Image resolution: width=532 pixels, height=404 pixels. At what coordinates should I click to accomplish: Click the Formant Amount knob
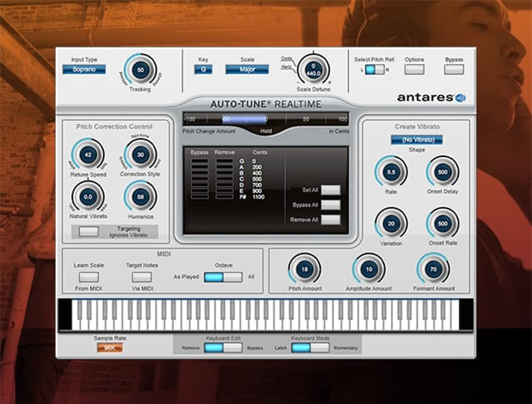click(x=434, y=269)
